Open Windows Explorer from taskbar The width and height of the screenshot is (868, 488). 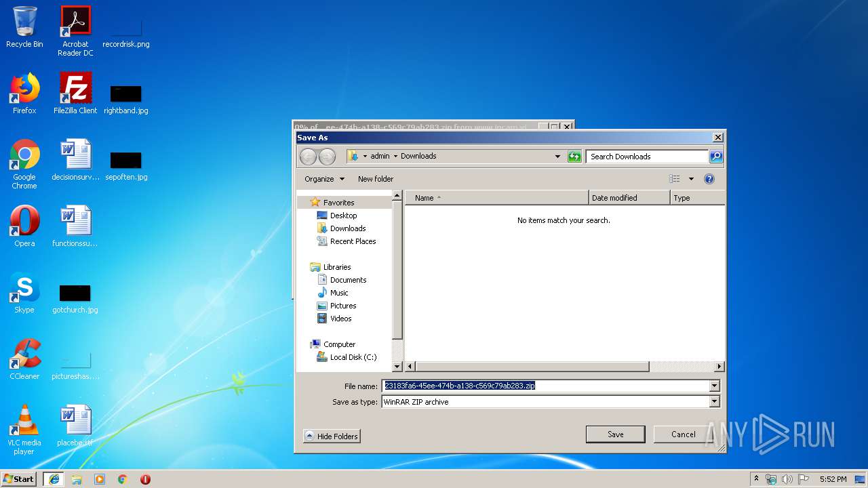click(x=77, y=479)
